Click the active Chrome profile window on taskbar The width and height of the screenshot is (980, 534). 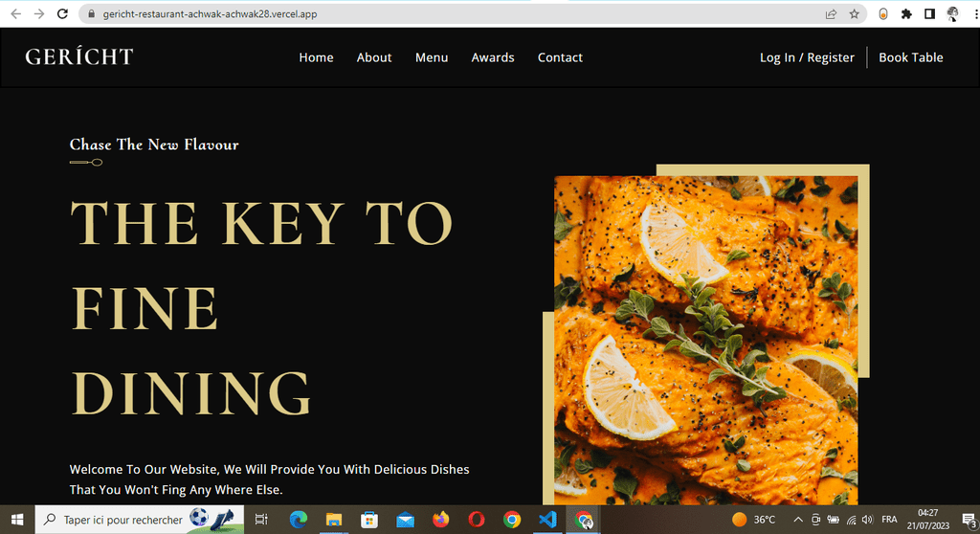pyautogui.click(x=584, y=520)
